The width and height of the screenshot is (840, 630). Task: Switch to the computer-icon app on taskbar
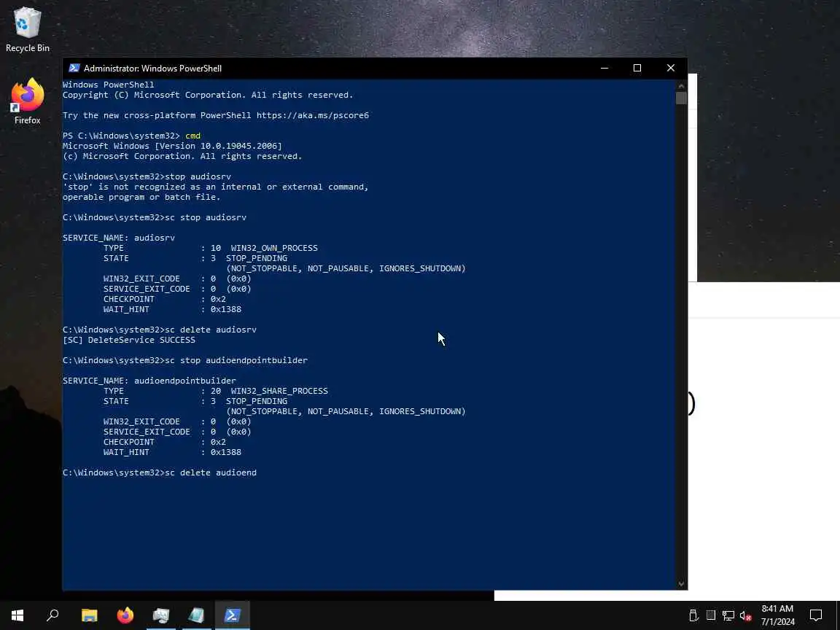(160, 615)
